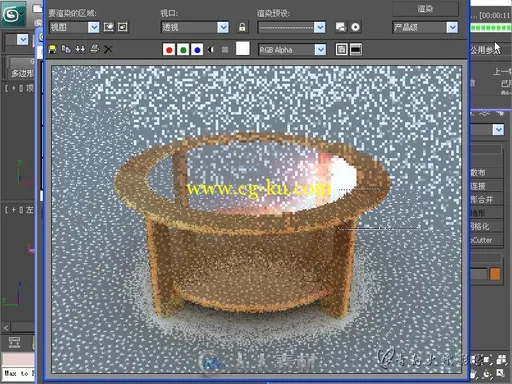Open the RGB Alpha channel dropdown
Image resolution: width=512 pixels, height=384 pixels.
292,50
